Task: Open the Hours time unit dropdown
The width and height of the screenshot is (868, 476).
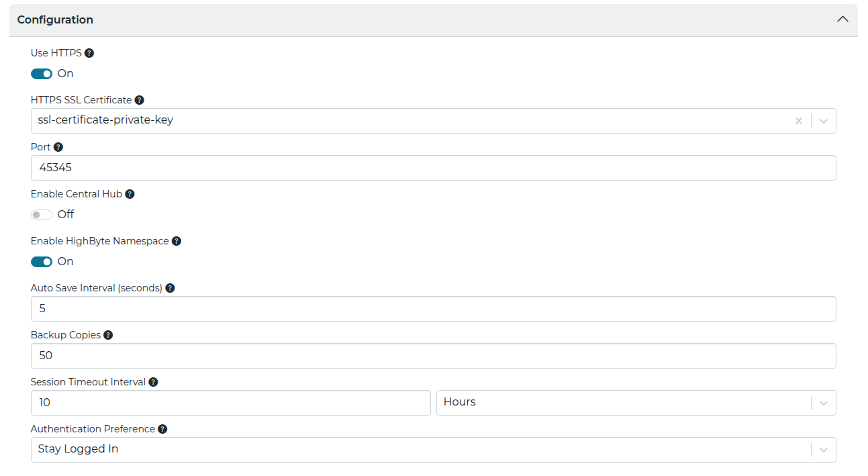Action: coord(824,402)
